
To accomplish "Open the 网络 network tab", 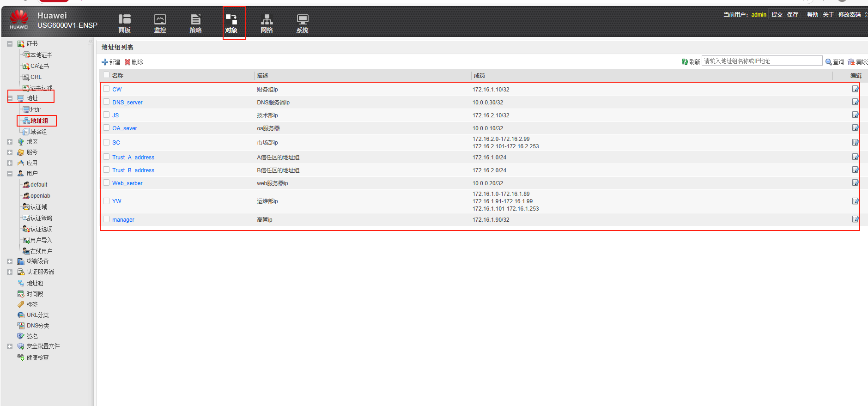I will pos(267,24).
